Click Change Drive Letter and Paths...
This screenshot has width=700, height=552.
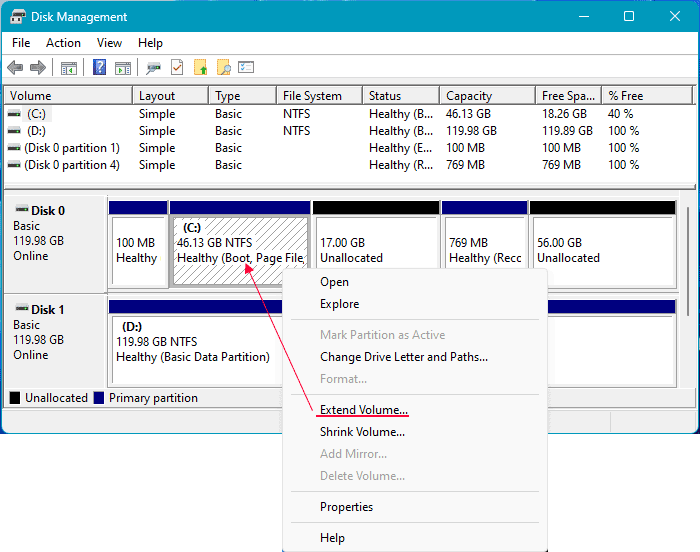pyautogui.click(x=403, y=357)
